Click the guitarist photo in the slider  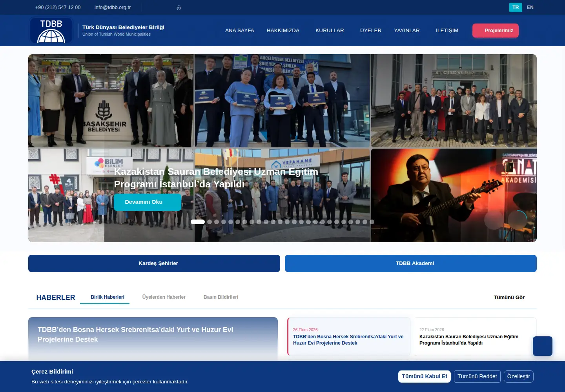[454, 195]
